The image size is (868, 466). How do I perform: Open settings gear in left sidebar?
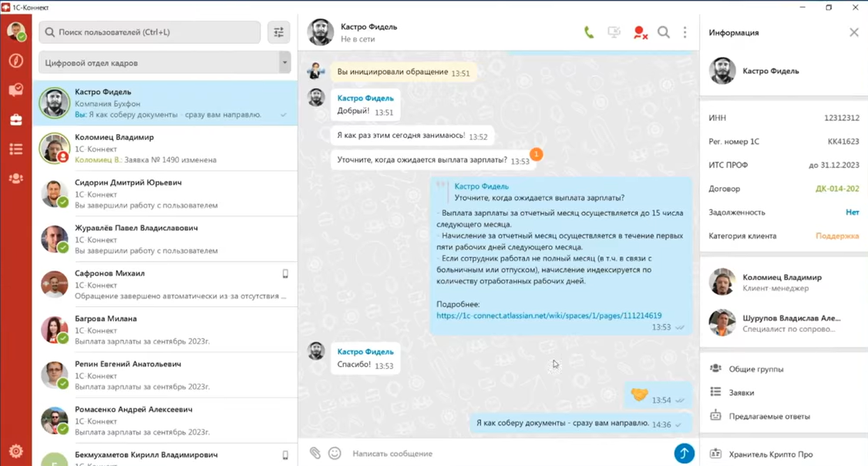click(16, 451)
